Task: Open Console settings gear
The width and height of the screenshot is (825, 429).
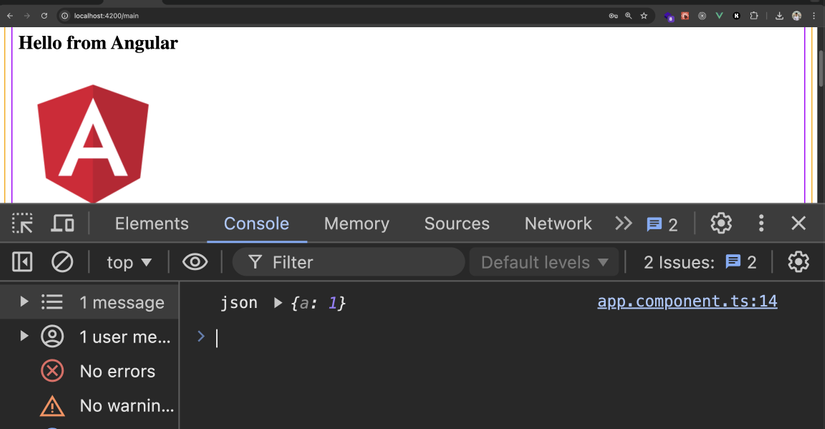Action: pyautogui.click(x=798, y=262)
